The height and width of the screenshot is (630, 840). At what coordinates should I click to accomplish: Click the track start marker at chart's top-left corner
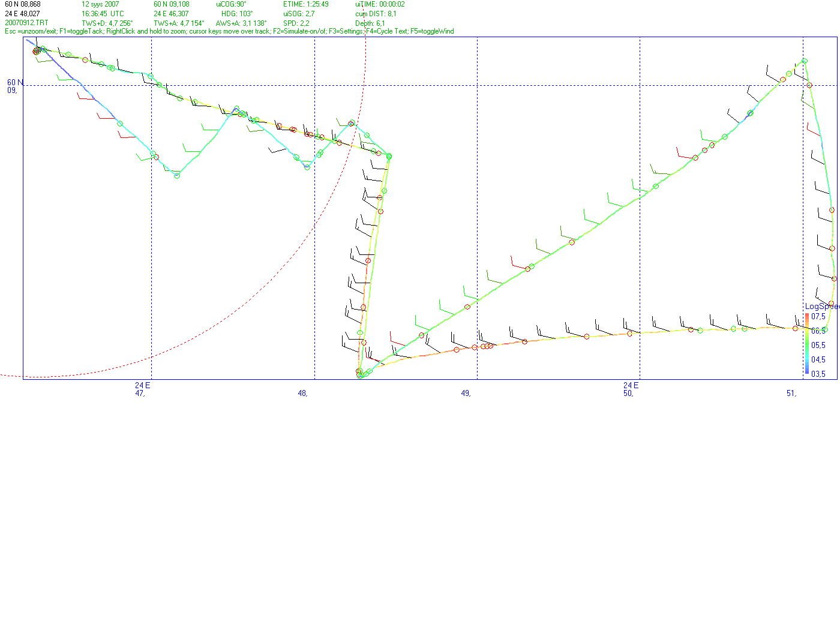pyautogui.click(x=36, y=51)
